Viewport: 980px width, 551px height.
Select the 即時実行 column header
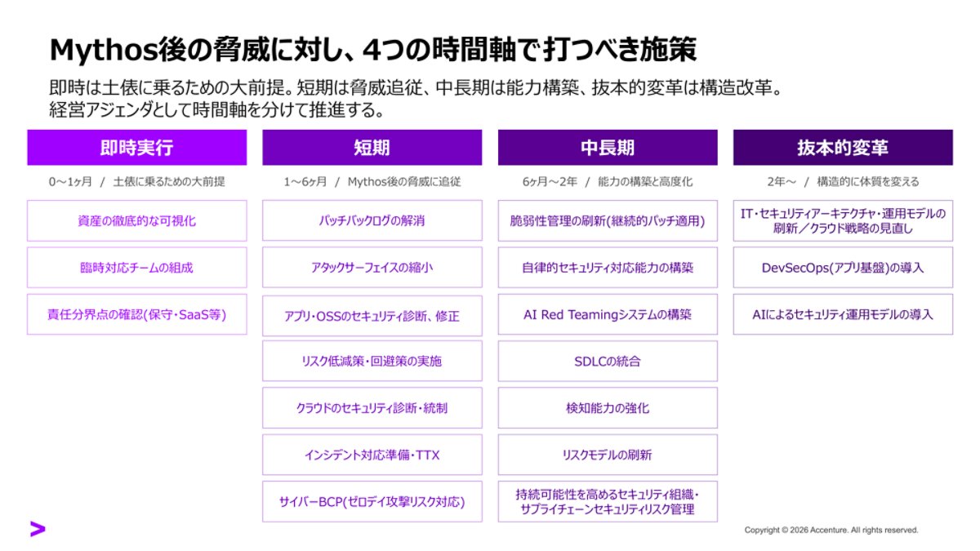point(137,148)
